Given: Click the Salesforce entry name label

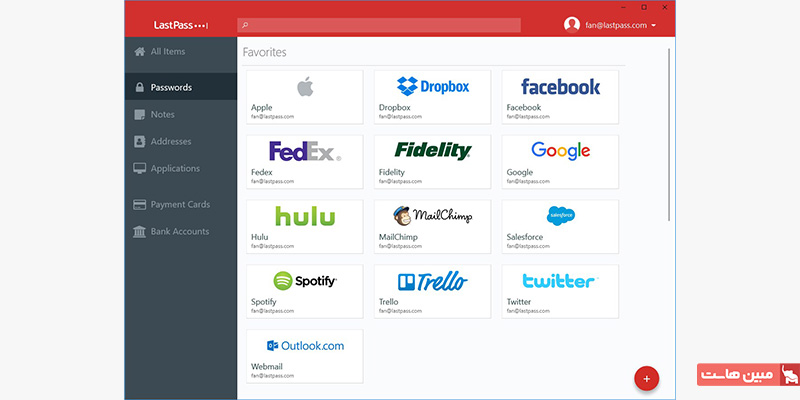Looking at the screenshot, I should [524, 237].
